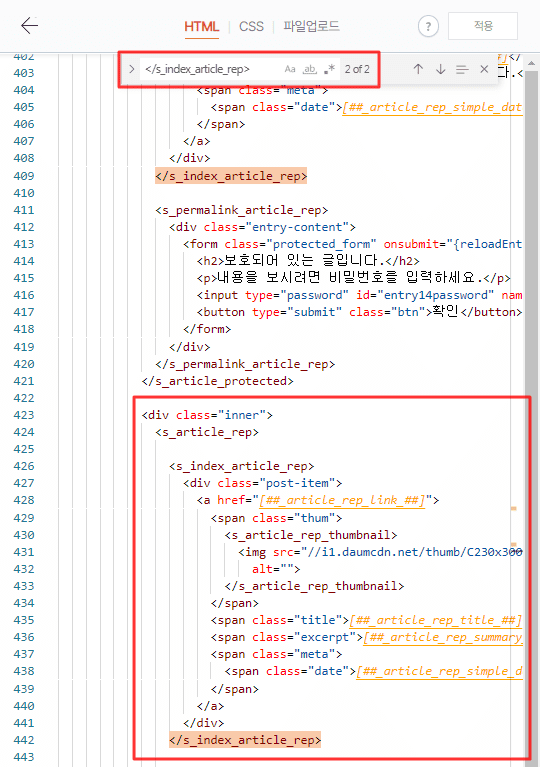Screen dimensions: 540x767
Task: Click <s_permalink_article_rep> opening tag on line 411
Action: coord(242,210)
